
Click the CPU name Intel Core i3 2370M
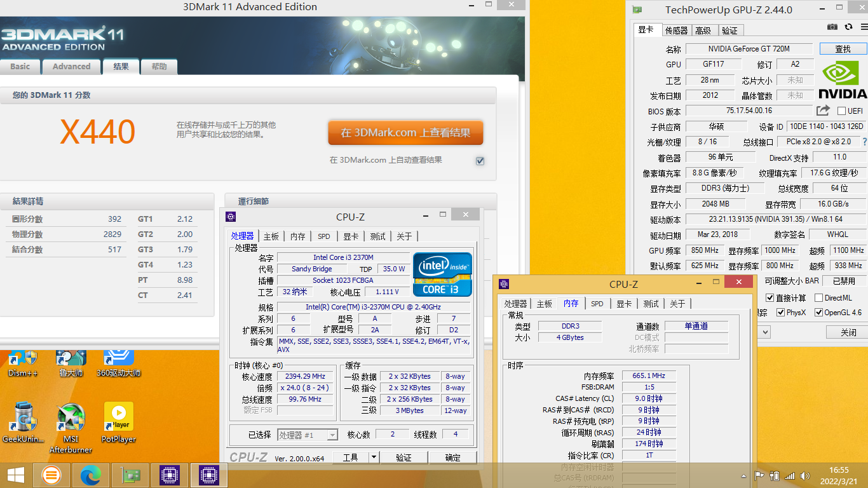click(343, 257)
